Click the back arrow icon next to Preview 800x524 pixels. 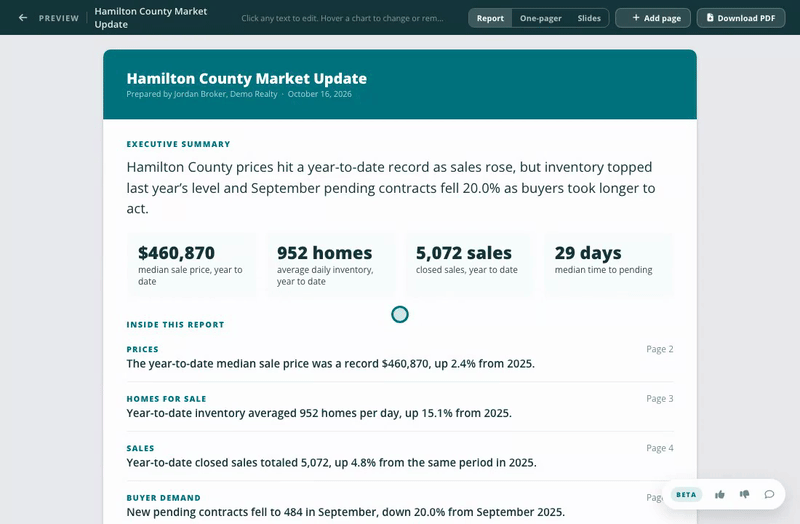22,18
